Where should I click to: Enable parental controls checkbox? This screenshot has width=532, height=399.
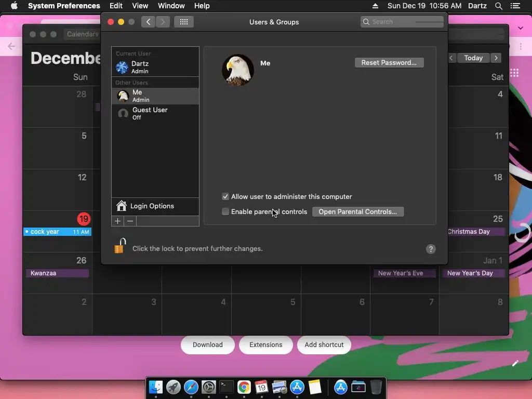click(225, 212)
